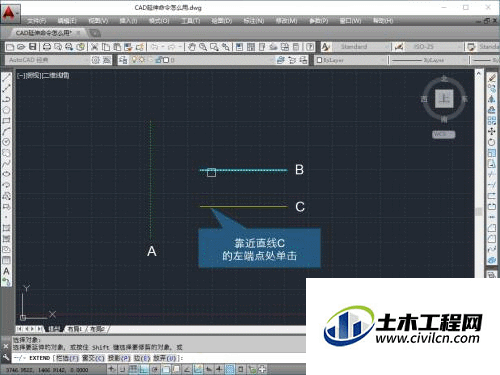Image resolution: width=500 pixels, height=375 pixels.
Task: Open the layer list dropdown
Action: [x=202, y=60]
